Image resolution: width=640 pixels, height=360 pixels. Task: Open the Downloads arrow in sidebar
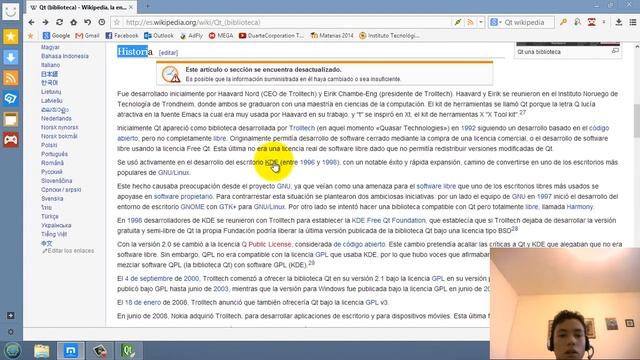pos(11,57)
